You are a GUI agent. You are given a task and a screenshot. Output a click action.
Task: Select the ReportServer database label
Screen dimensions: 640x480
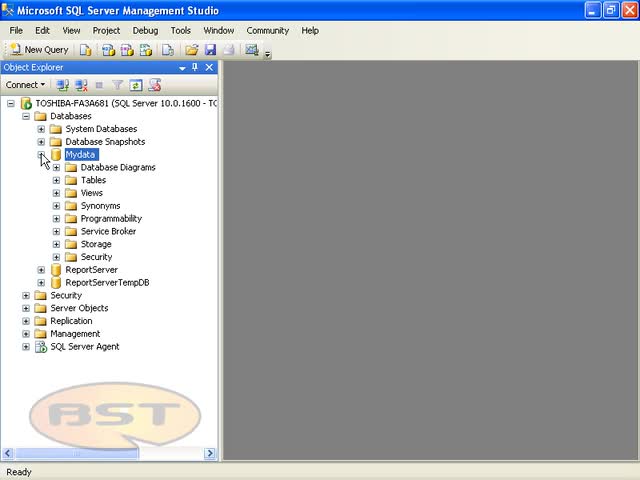[91, 270]
